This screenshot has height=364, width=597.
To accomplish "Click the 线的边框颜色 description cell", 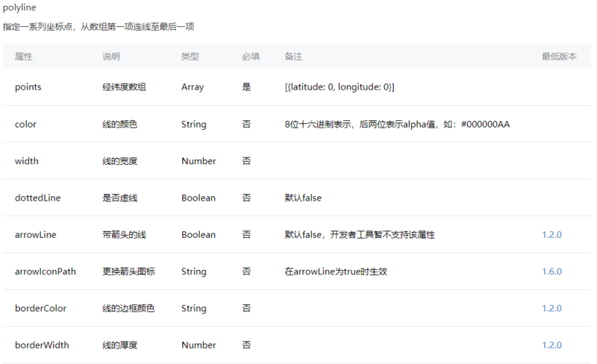I will (x=128, y=308).
